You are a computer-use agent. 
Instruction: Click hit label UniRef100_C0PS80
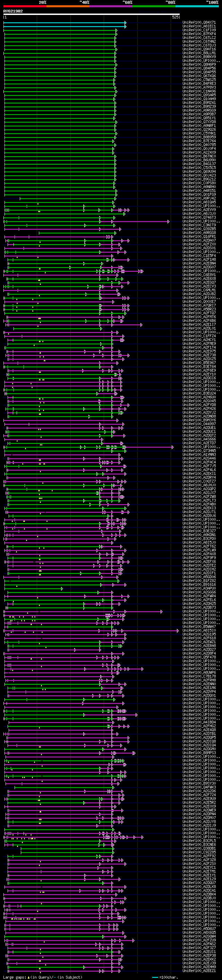tap(199, 183)
